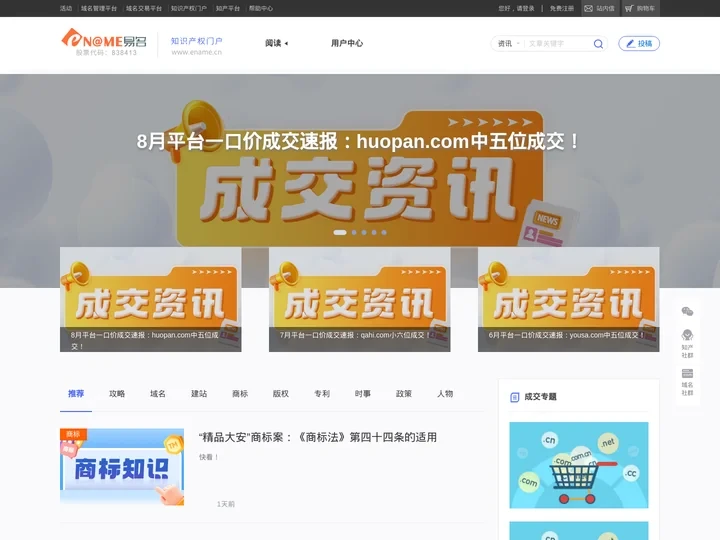Select the third carousel indicator dot
The height and width of the screenshot is (540, 720).
(x=364, y=232)
